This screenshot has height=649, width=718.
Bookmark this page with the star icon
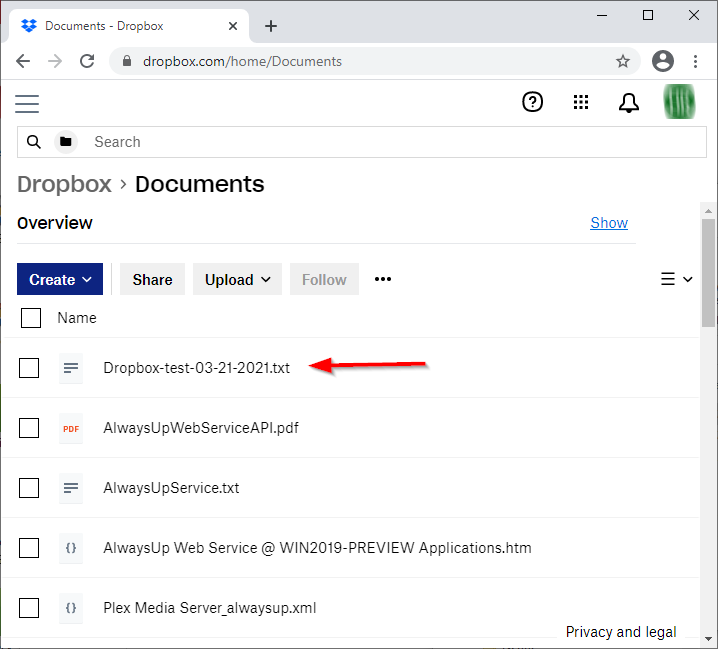click(622, 61)
